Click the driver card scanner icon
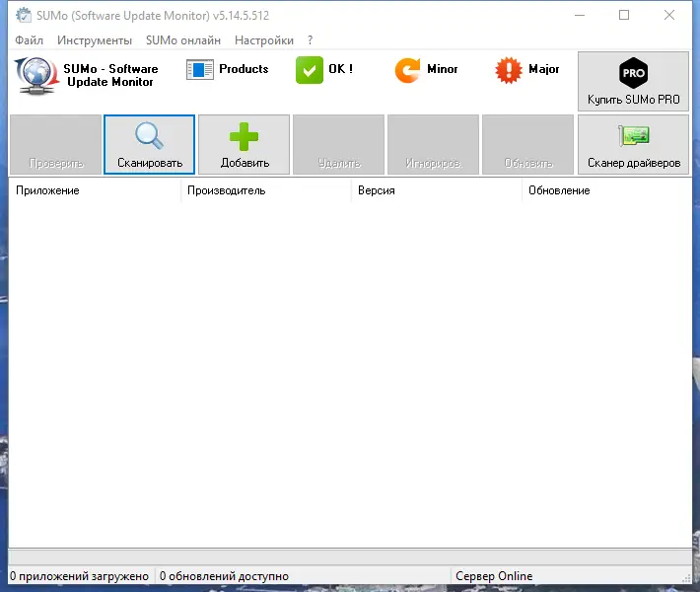700x592 pixels. tap(634, 136)
